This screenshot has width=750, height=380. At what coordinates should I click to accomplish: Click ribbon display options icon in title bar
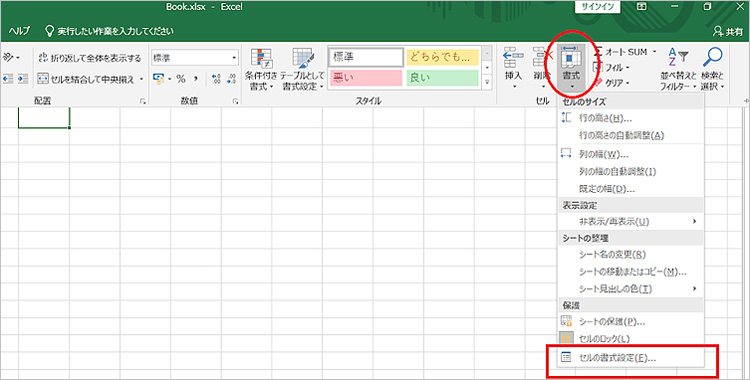[641, 7]
